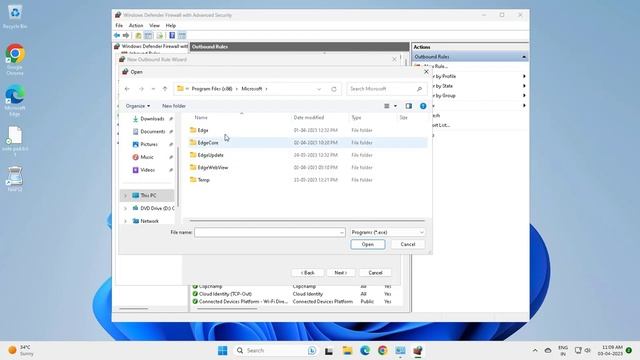Click Microsoft breadcrumb in address bar

[251, 89]
